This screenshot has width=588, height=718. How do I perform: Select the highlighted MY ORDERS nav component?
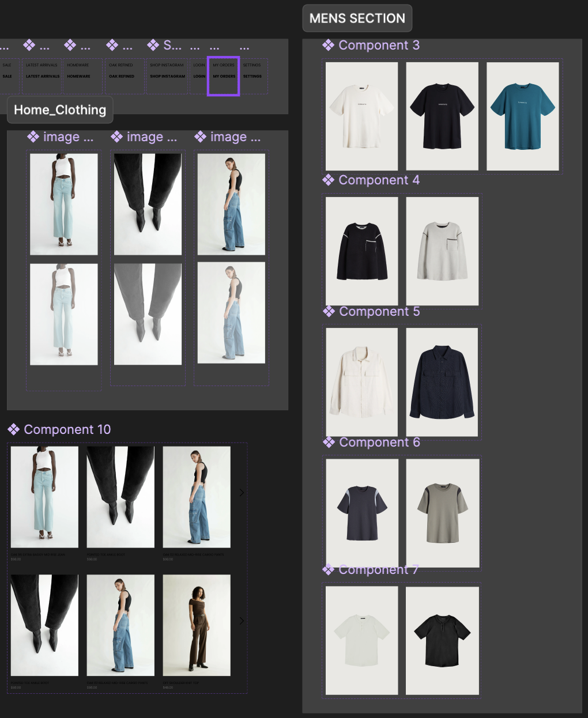point(223,75)
